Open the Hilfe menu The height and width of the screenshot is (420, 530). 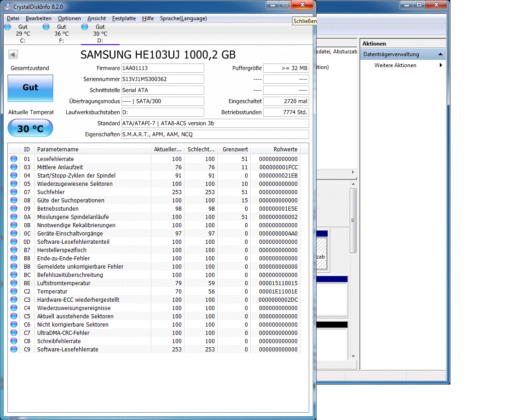pyautogui.click(x=148, y=18)
